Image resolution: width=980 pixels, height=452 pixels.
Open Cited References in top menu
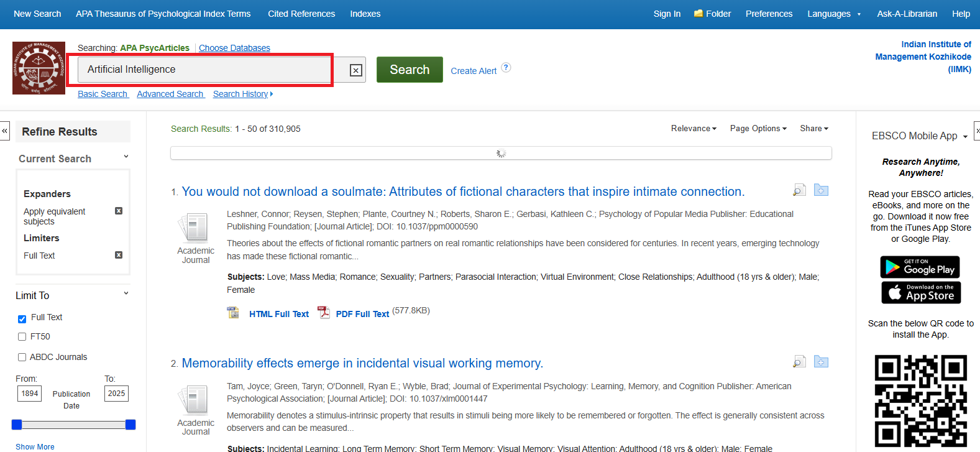301,14
